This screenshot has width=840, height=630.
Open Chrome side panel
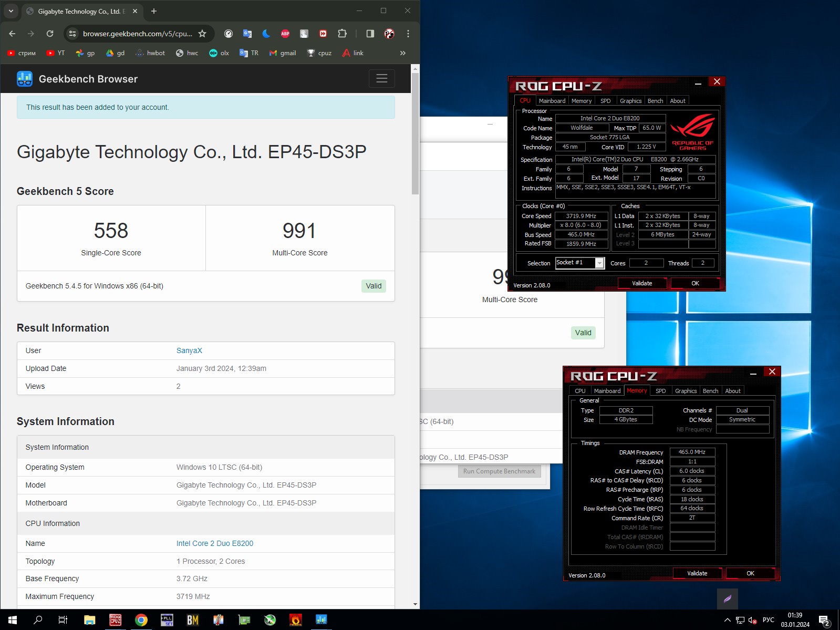(x=370, y=34)
